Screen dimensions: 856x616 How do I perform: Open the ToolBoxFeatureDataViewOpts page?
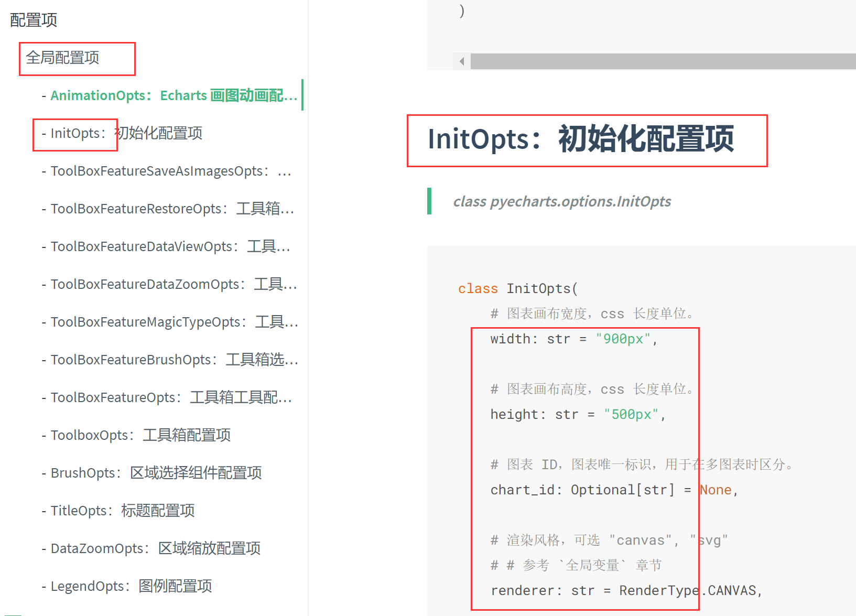pos(168,246)
